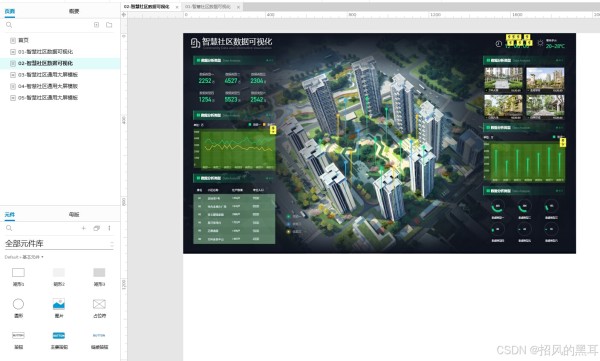Collapse the Default 基本元件 section arrow
The image size is (600, 361).
[x=42, y=257]
